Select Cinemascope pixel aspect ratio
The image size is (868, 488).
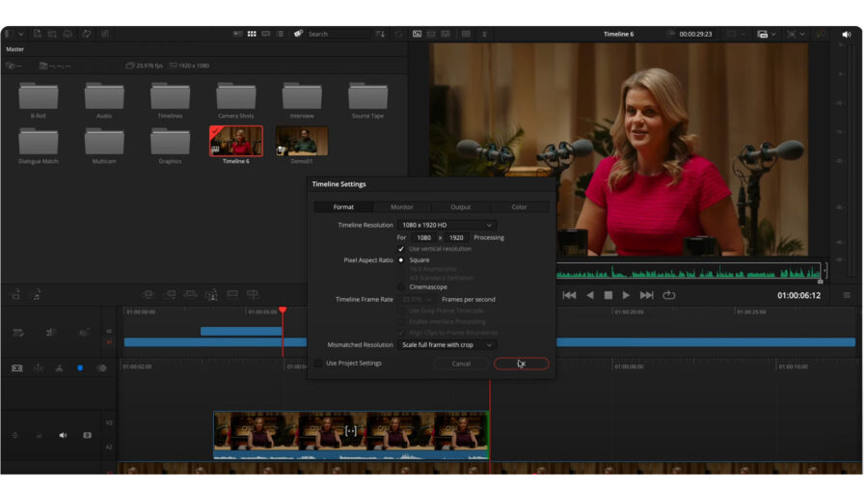point(401,286)
